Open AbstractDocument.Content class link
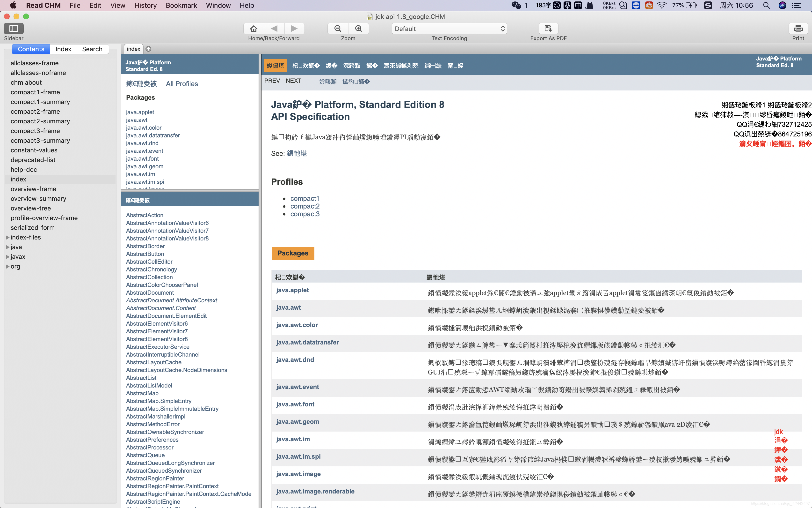The height and width of the screenshot is (508, 812). [x=161, y=308]
